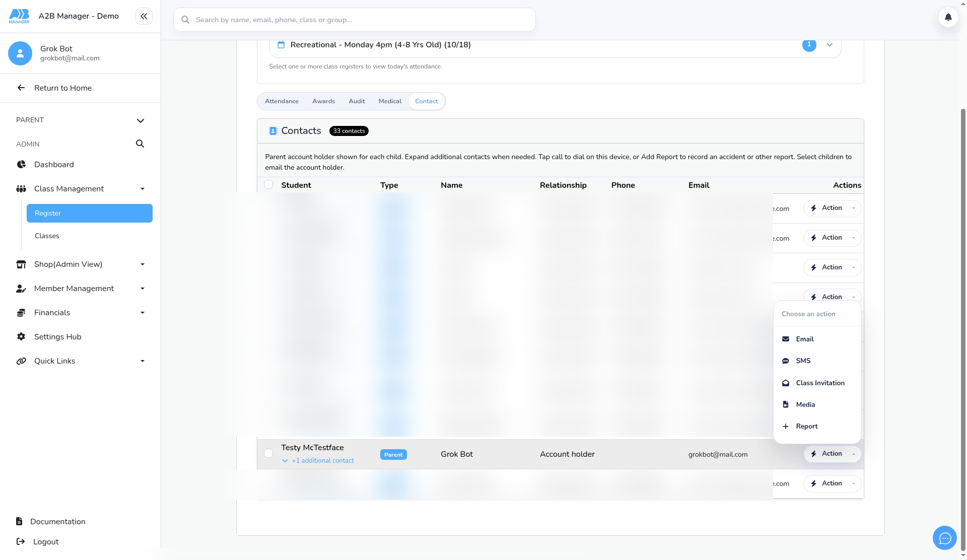Collapse the Class Management menu
This screenshot has height=560, width=967.
coord(143,189)
